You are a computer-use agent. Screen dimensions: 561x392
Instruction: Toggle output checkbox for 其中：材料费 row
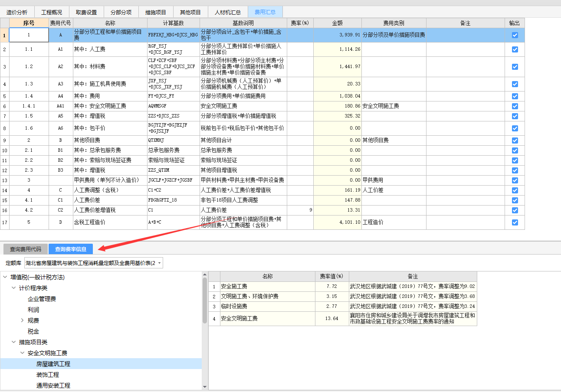515,67
